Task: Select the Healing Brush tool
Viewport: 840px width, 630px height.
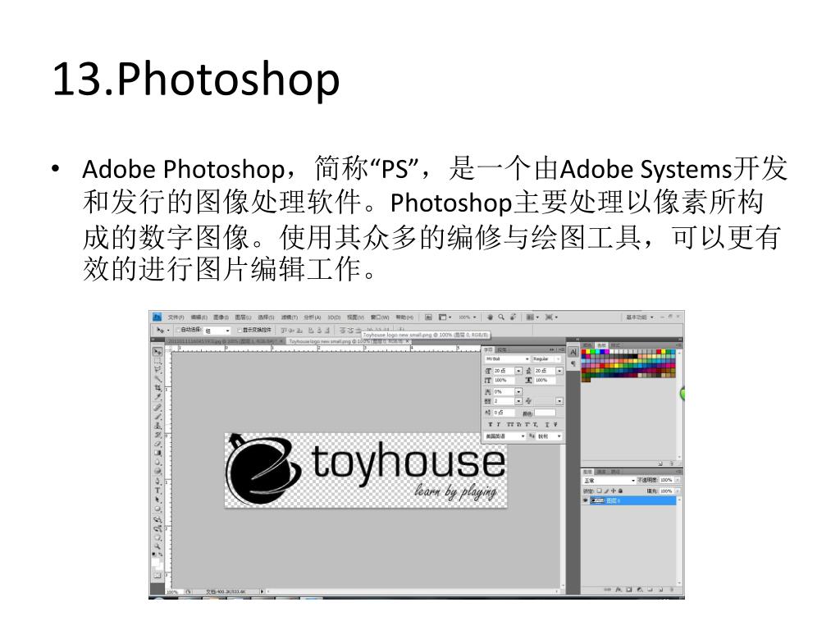Action: (x=157, y=407)
